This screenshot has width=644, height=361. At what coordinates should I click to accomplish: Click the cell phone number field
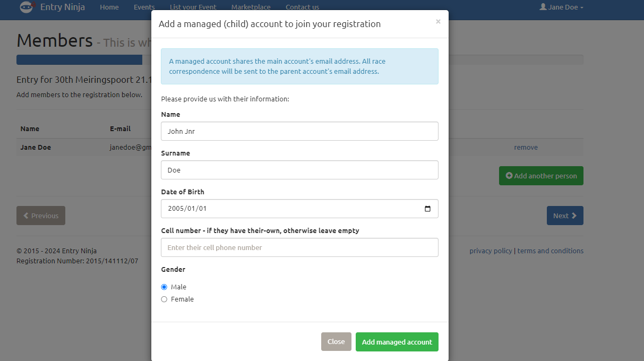(x=299, y=247)
